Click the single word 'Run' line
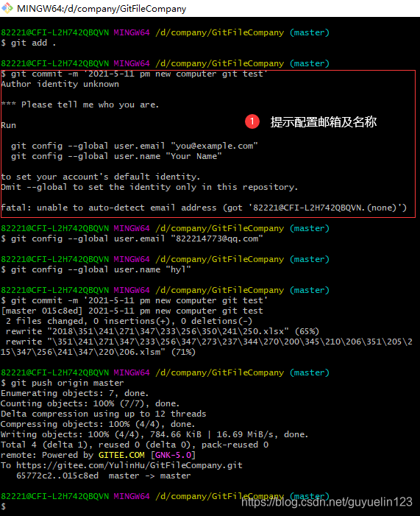Image resolution: width=420 pixels, height=516 pixels. [x=9, y=125]
